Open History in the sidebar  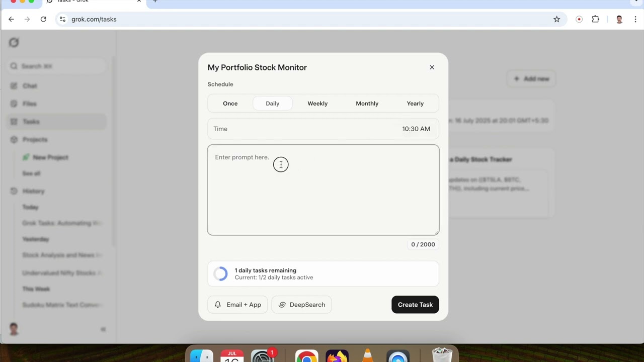57,191
